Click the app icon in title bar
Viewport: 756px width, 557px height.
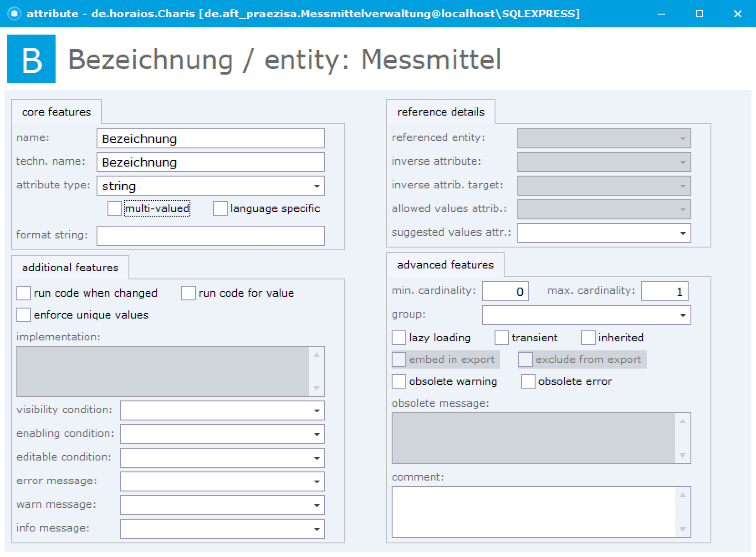click(15, 14)
